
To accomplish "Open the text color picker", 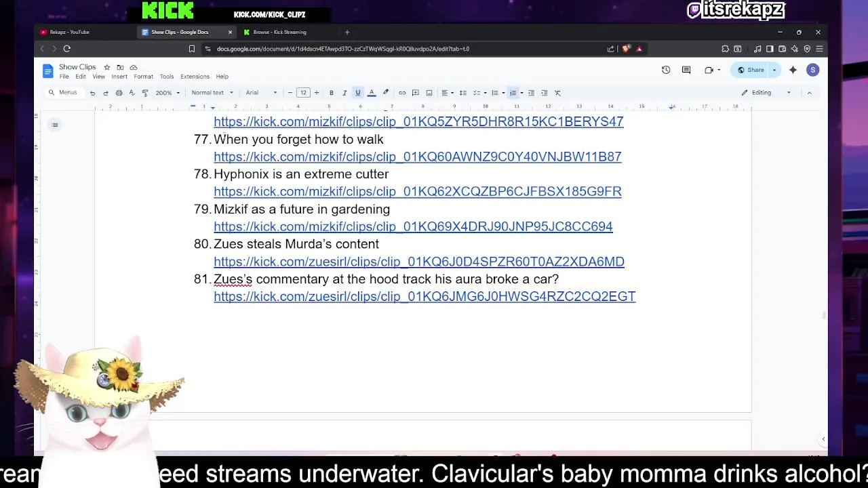I will pyautogui.click(x=372, y=93).
